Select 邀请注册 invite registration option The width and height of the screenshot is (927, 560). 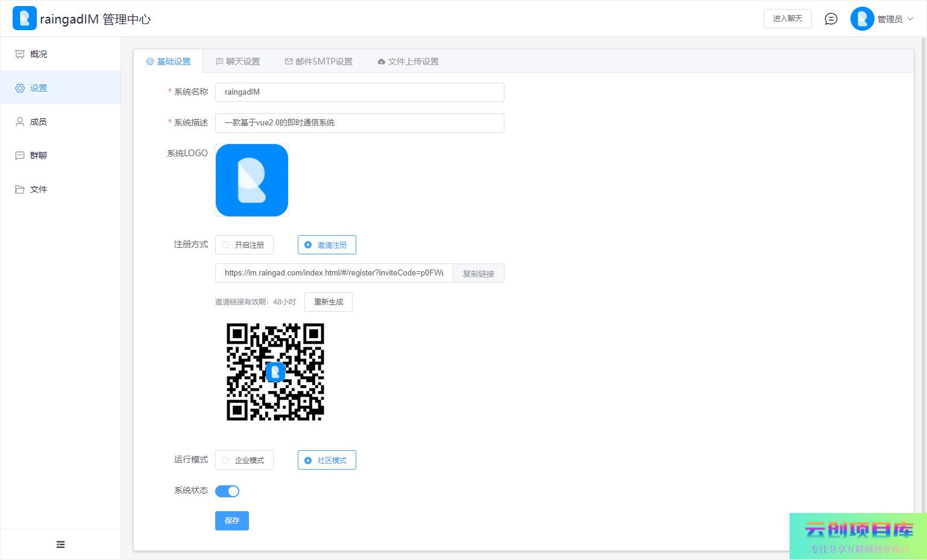pos(327,245)
